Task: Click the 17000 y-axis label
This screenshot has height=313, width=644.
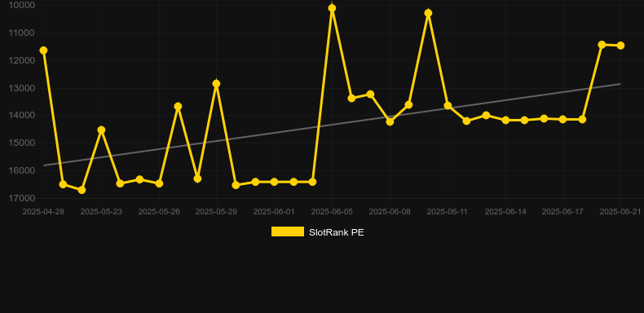Action: point(22,198)
